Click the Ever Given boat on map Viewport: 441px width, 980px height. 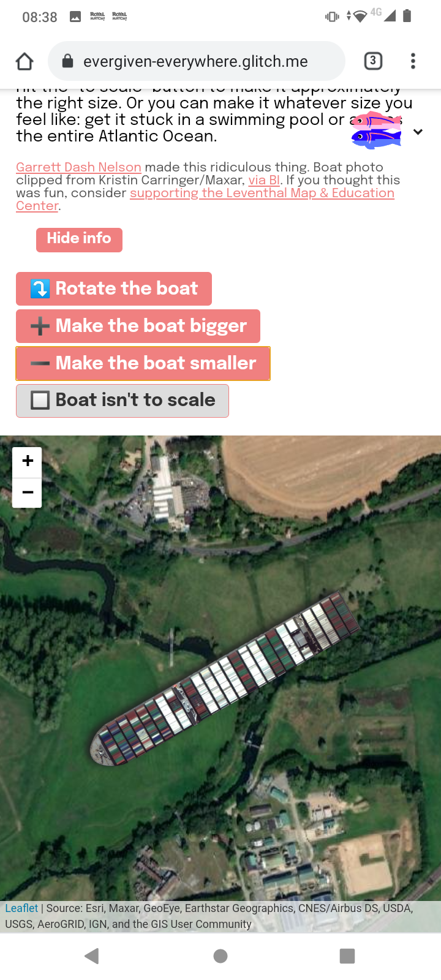(224, 678)
